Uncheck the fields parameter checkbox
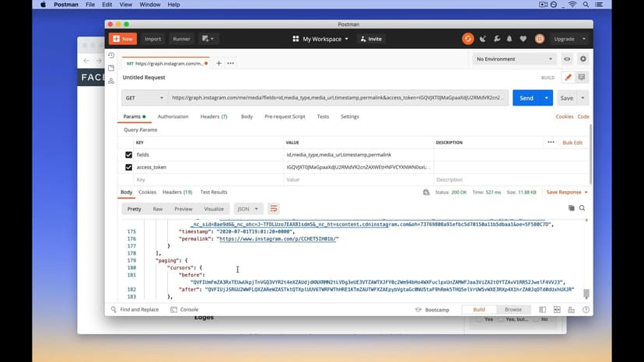The width and height of the screenshot is (644, 362). click(129, 155)
